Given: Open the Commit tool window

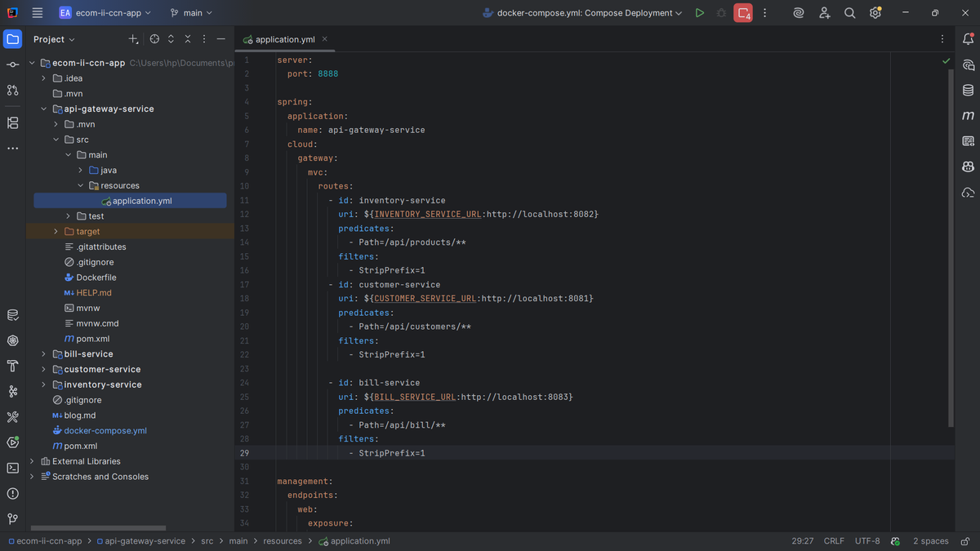Looking at the screenshot, I should pyautogui.click(x=12, y=64).
